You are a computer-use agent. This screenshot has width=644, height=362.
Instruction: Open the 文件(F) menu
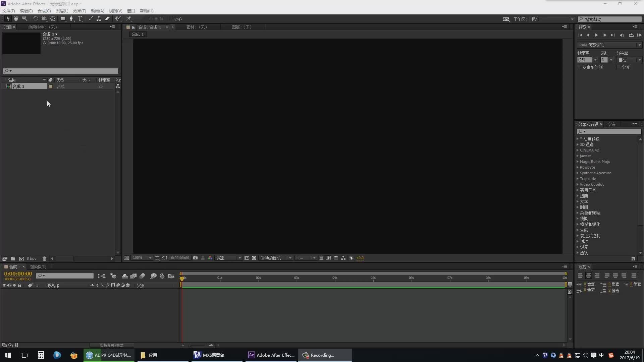pyautogui.click(x=9, y=11)
